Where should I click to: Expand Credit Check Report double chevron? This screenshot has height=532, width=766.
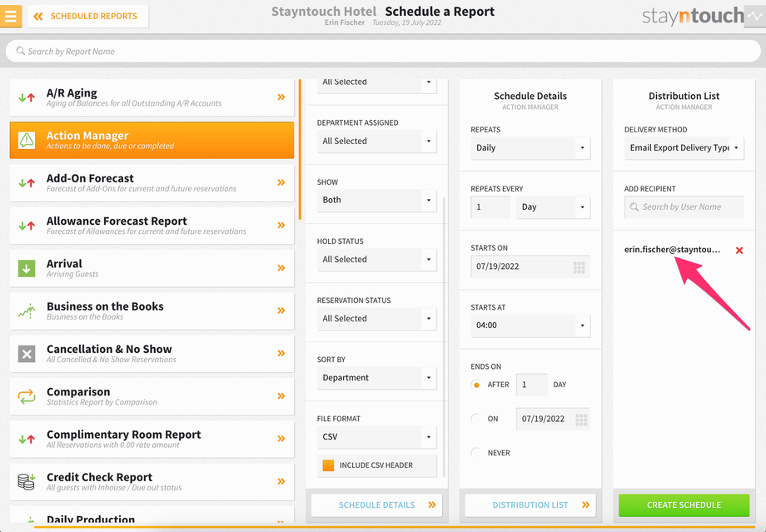tap(281, 481)
